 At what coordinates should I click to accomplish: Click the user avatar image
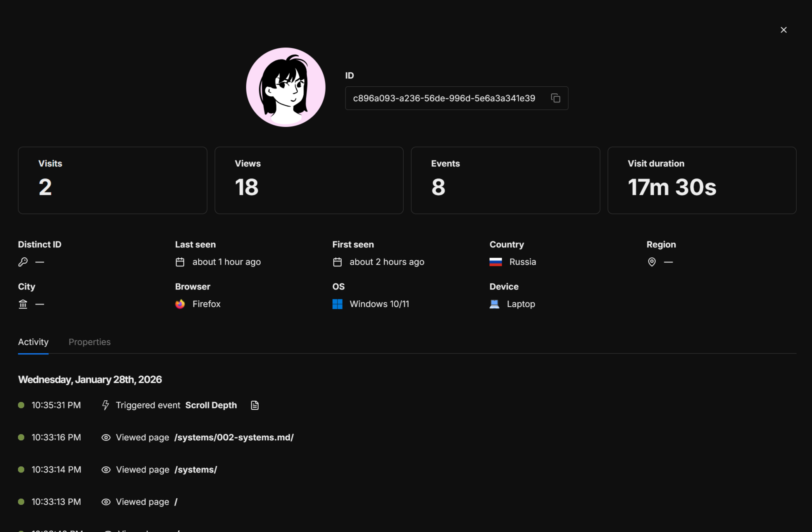pyautogui.click(x=286, y=87)
